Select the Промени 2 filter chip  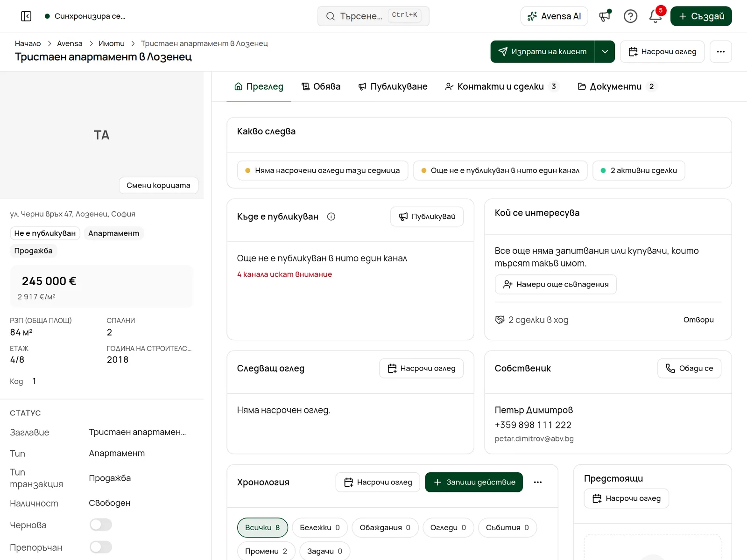(266, 551)
